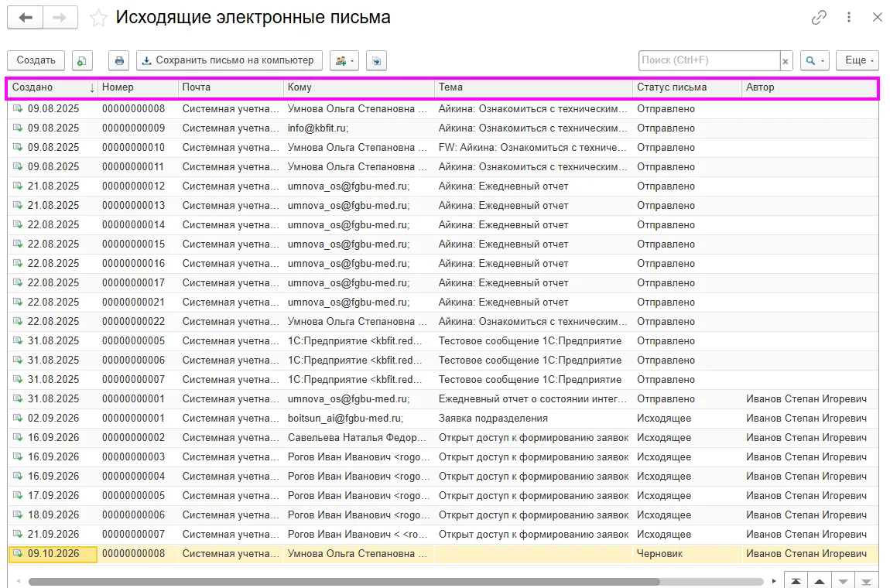Sort by the Кому column header
890x588 pixels.
(359, 87)
